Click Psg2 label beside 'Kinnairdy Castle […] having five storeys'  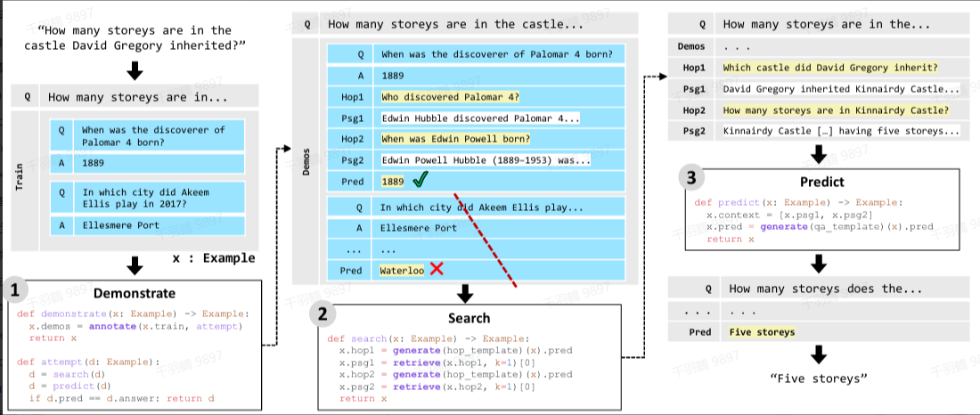coord(693,131)
